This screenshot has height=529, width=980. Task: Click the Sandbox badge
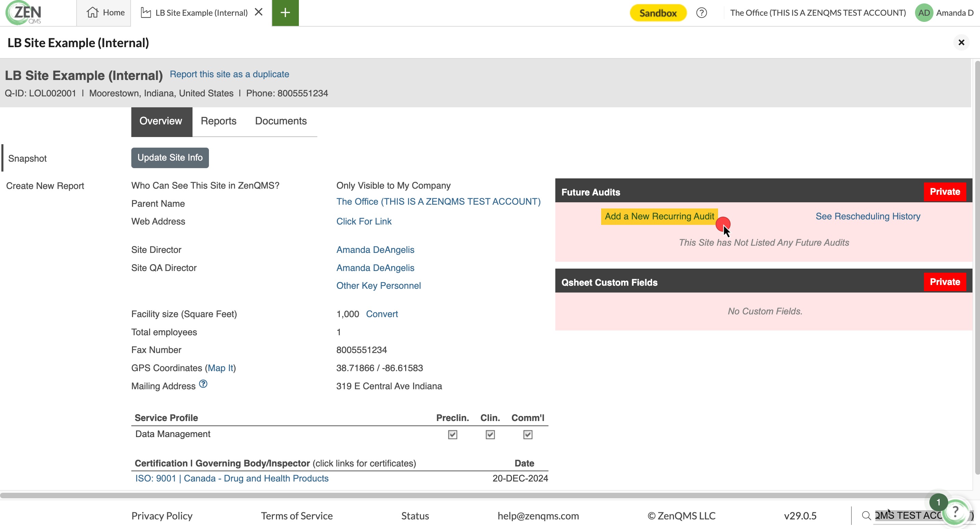tap(658, 13)
